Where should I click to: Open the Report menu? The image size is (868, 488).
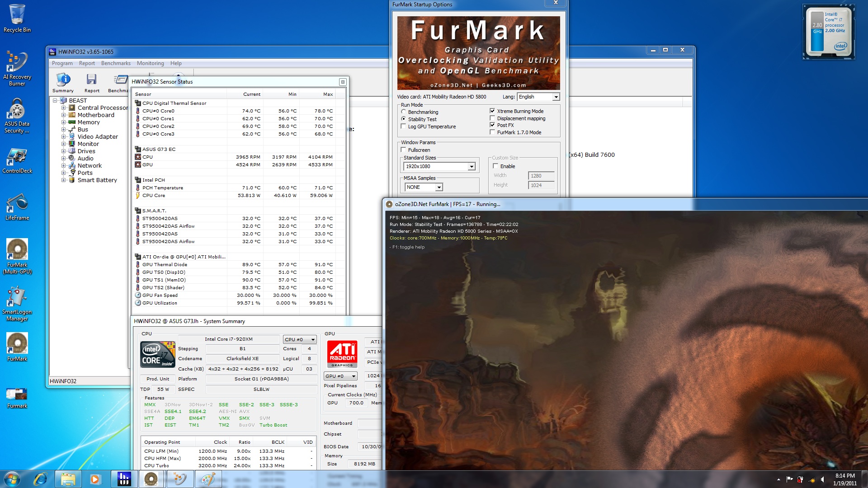[x=87, y=63]
